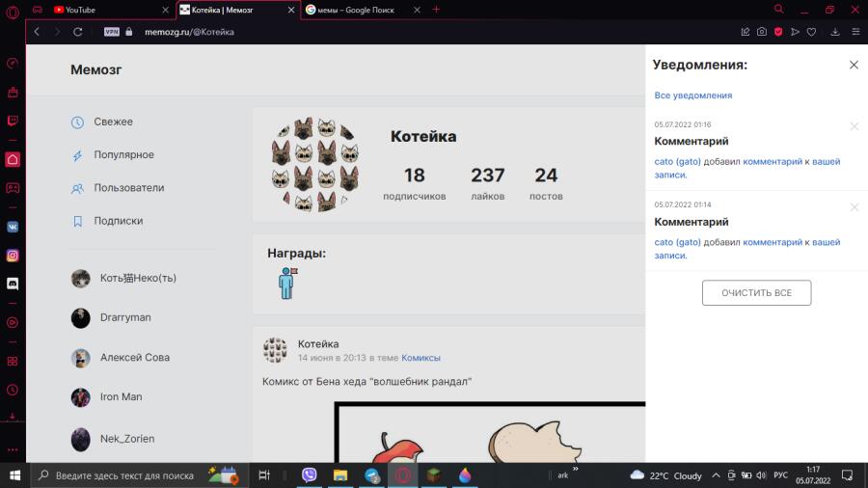Image resolution: width=868 pixels, height=488 pixels.
Task: Dismiss the 01:14 notification
Action: (854, 207)
